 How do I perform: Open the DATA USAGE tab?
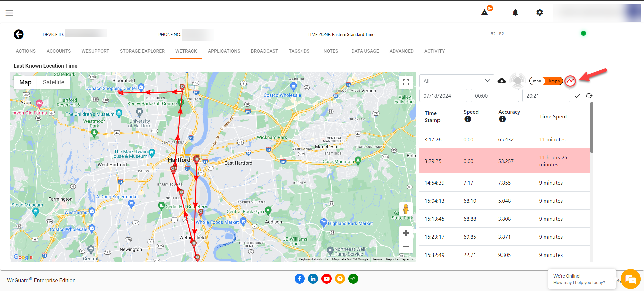tap(365, 51)
